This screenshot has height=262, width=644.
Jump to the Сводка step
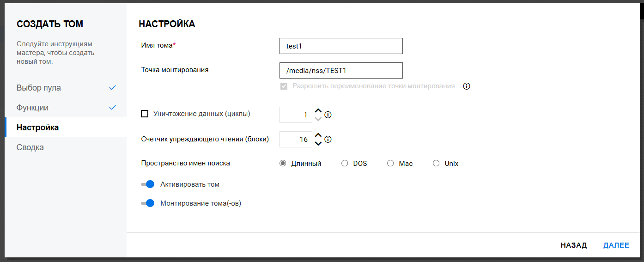pos(30,147)
